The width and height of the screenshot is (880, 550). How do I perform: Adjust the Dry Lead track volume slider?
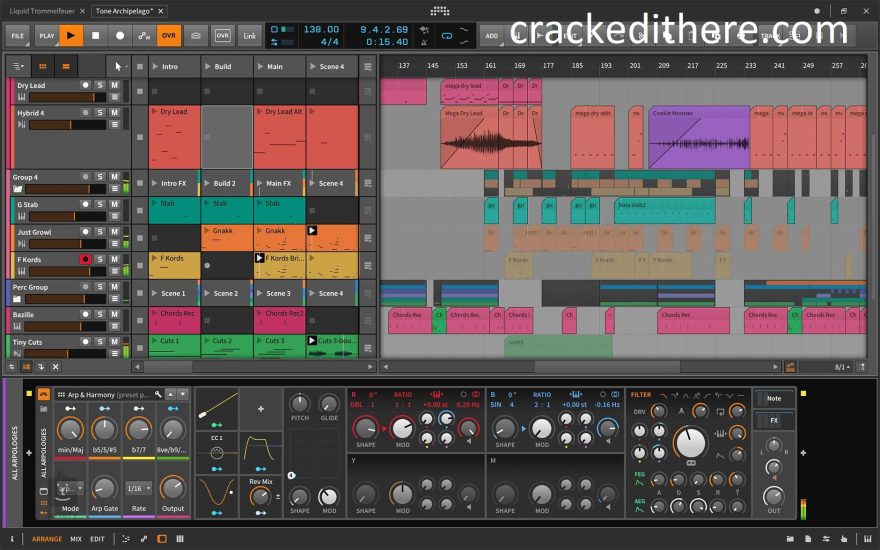[x=67, y=97]
